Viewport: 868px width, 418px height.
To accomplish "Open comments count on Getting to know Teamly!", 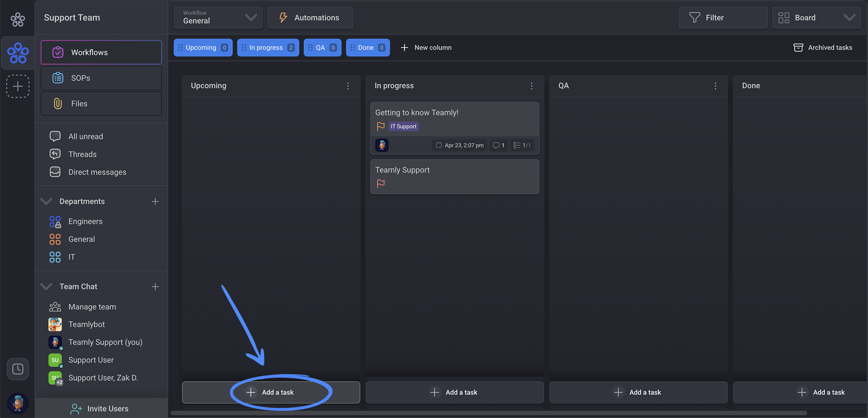I will 498,145.
